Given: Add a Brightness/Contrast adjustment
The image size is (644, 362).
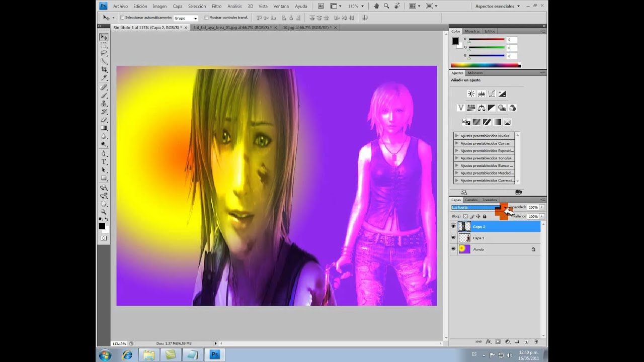Looking at the screenshot, I should 471,94.
